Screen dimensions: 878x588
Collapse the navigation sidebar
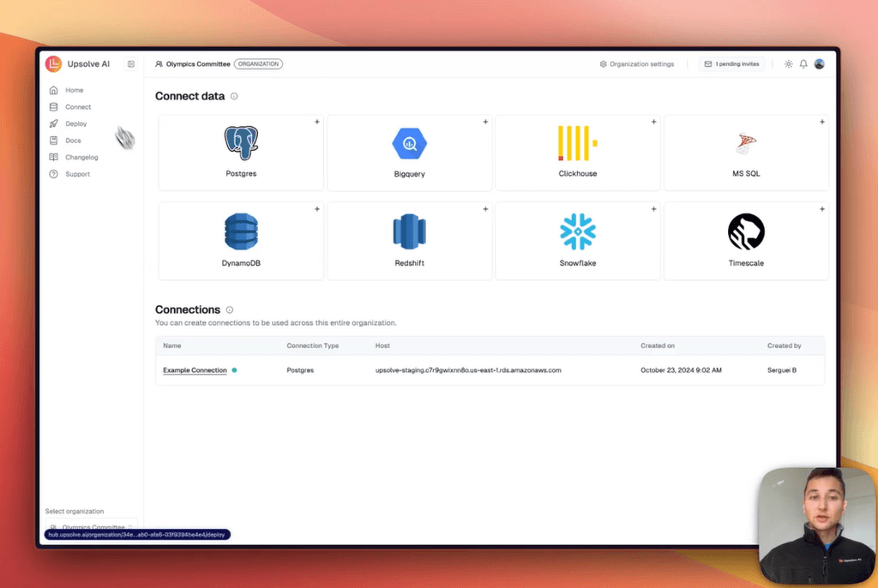pyautogui.click(x=130, y=63)
